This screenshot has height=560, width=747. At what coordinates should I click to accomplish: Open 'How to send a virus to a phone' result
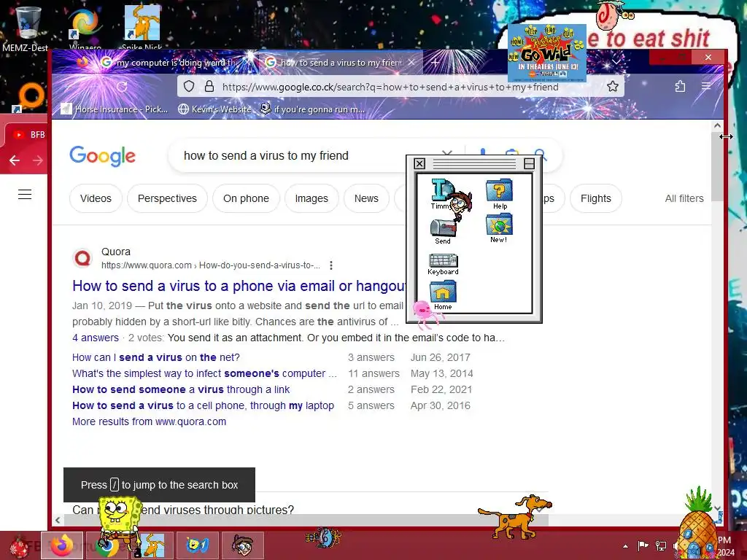239,286
